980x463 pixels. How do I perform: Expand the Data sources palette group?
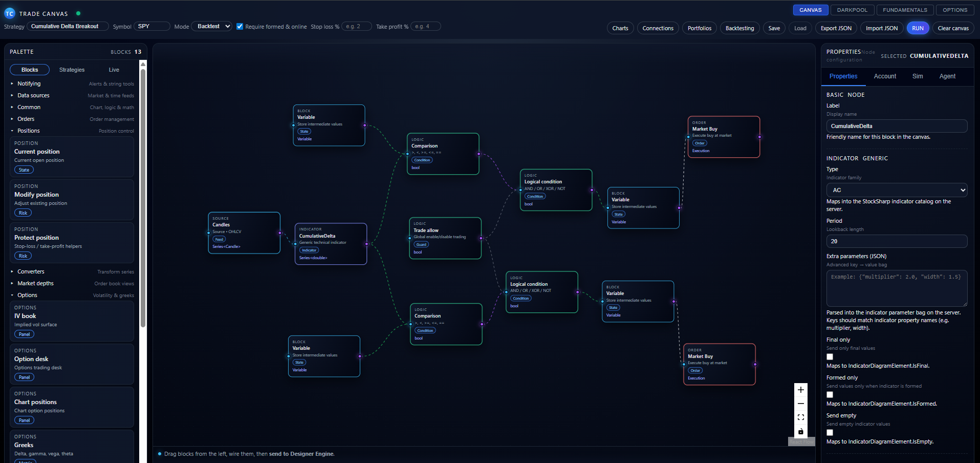[33, 96]
